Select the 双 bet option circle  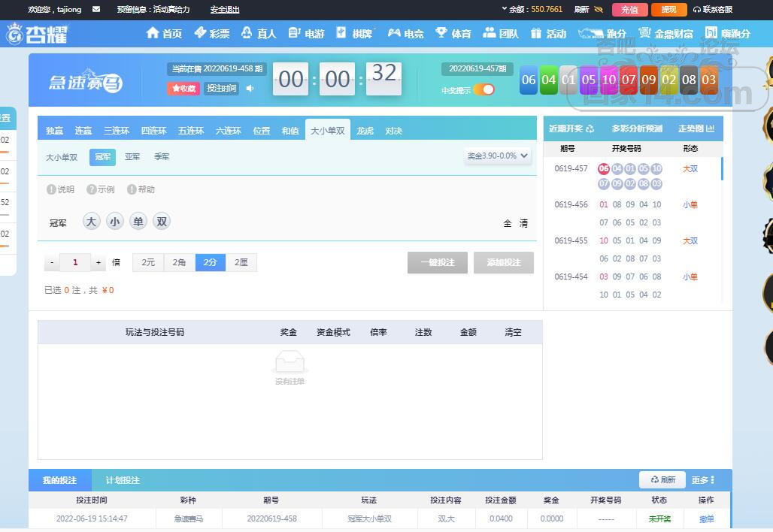pyautogui.click(x=162, y=222)
